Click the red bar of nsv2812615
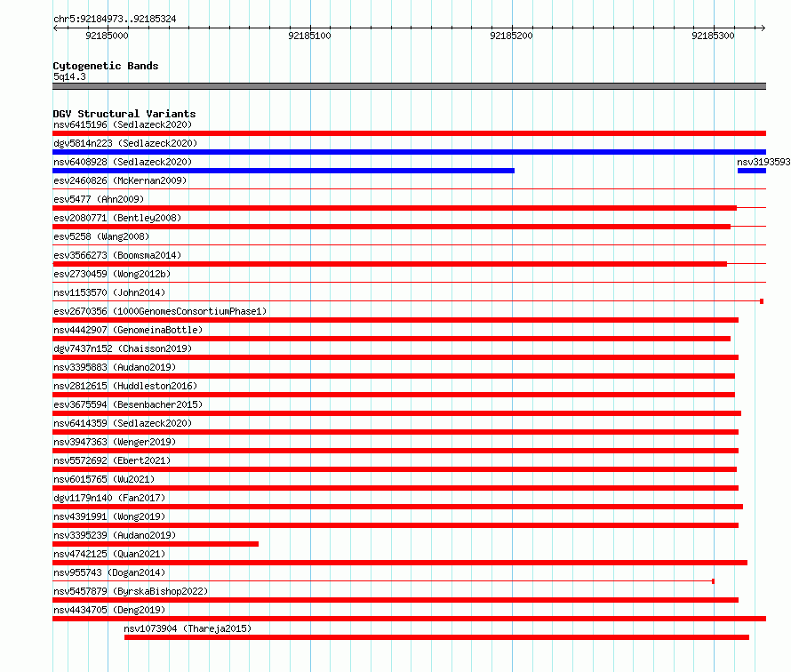The width and height of the screenshot is (791, 672). point(394,395)
